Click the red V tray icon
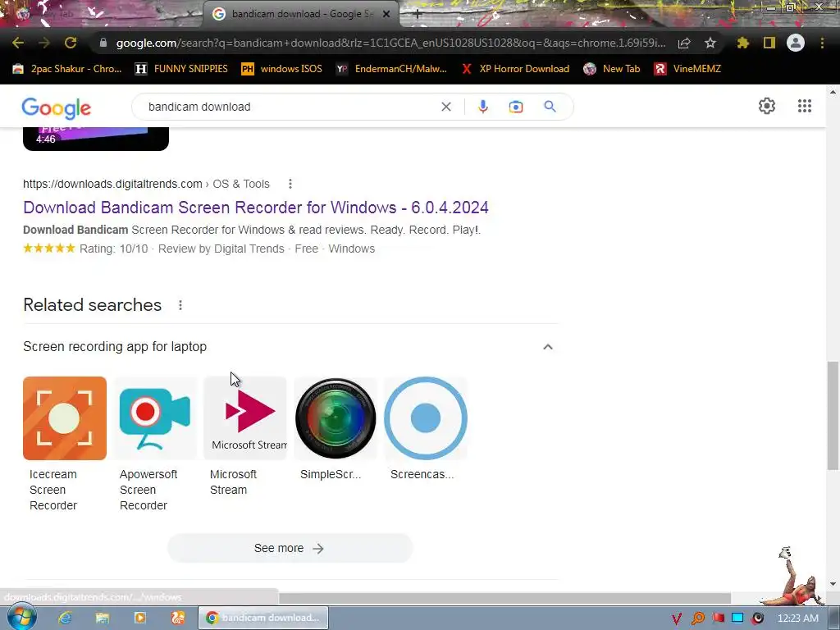Viewport: 840px width, 630px height. [x=677, y=619]
